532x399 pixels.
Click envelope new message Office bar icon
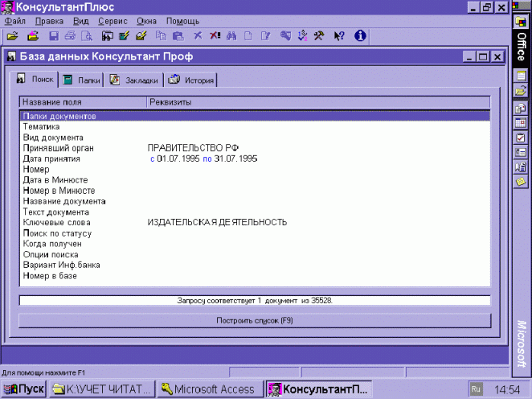tap(521, 109)
